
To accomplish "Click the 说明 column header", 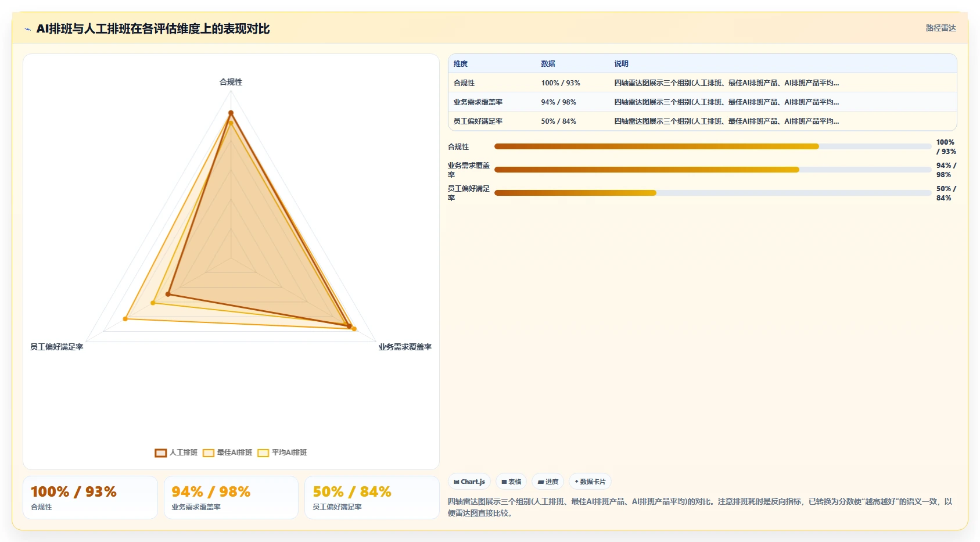I will (x=621, y=64).
